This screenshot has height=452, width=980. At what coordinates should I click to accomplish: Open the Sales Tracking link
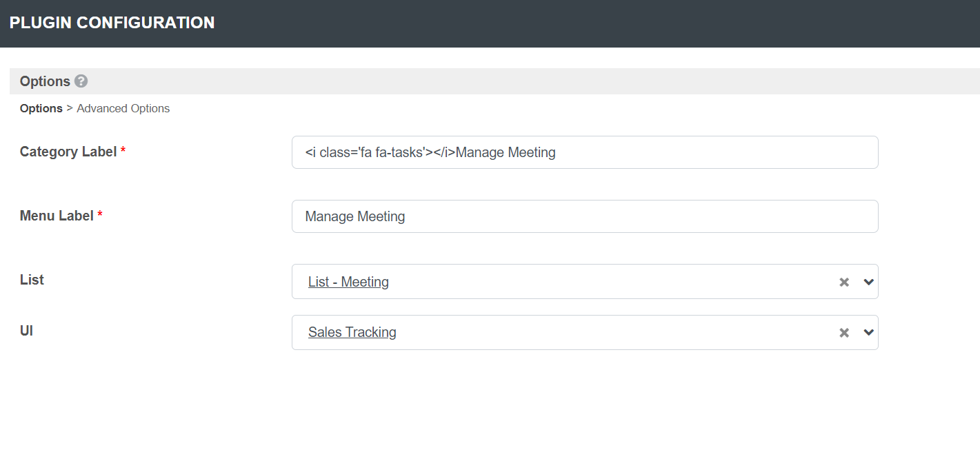click(x=352, y=333)
